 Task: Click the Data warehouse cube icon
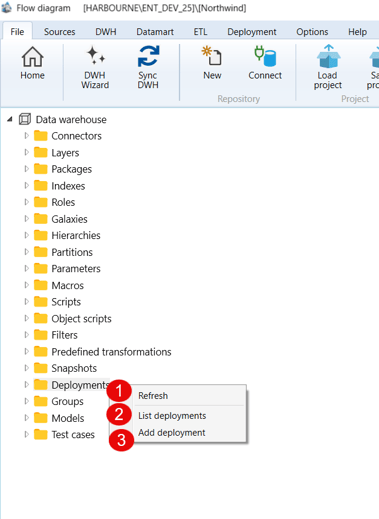(25, 119)
